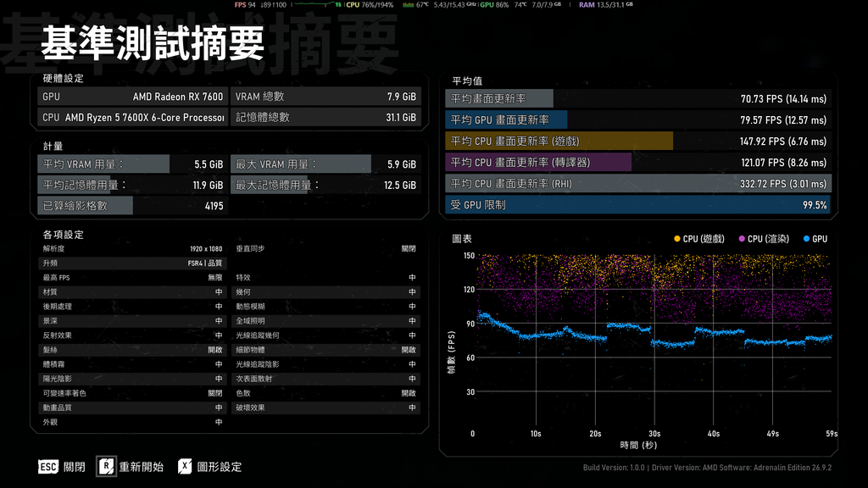Click the 平均值 section header
Image resolution: width=868 pixels, height=488 pixels.
[x=467, y=81]
